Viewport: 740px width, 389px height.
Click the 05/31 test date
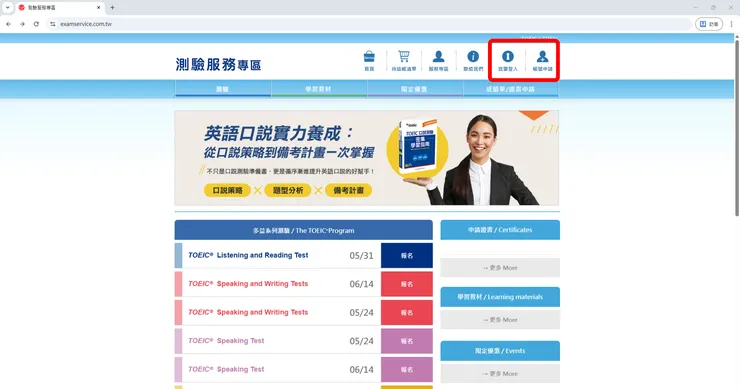(x=362, y=255)
